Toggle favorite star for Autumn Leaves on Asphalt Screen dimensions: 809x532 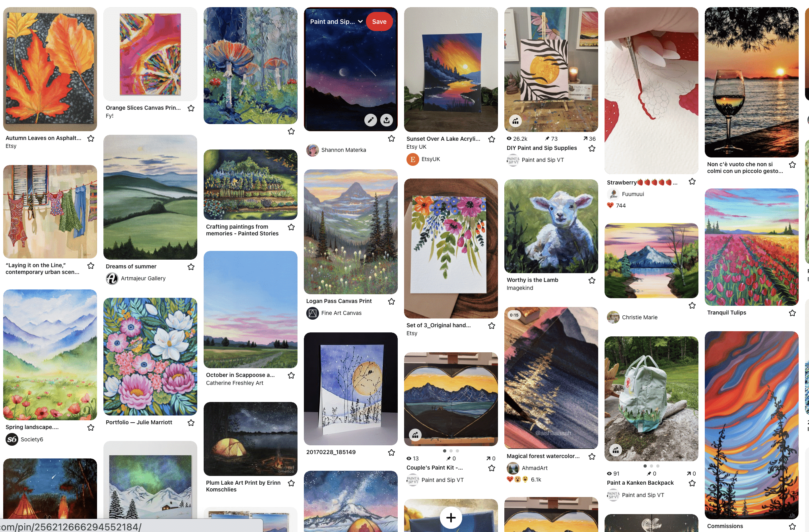point(91,138)
